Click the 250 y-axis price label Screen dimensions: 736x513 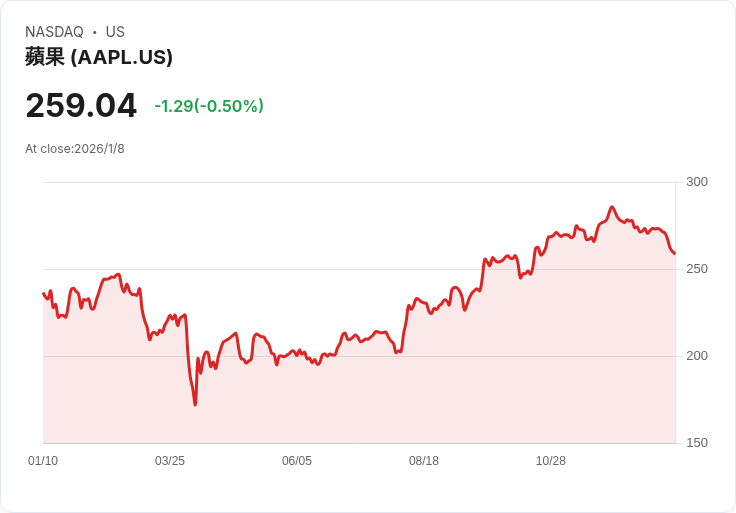click(x=697, y=269)
